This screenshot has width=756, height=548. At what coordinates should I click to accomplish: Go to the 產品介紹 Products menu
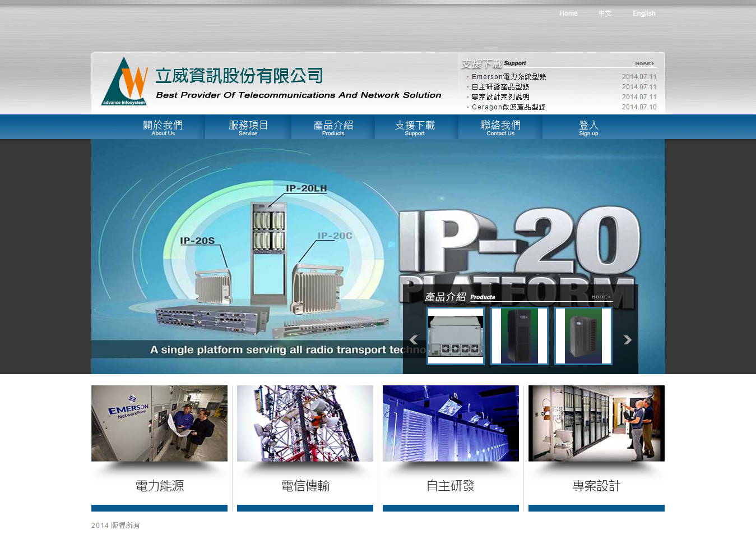pyautogui.click(x=333, y=128)
